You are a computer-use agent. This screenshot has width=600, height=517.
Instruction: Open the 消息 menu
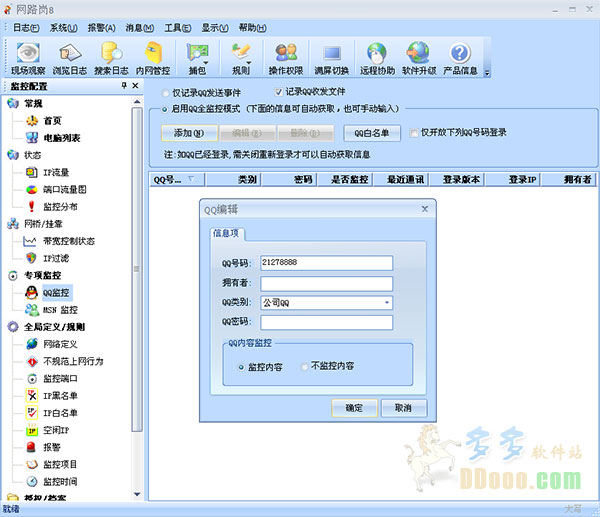(x=140, y=28)
